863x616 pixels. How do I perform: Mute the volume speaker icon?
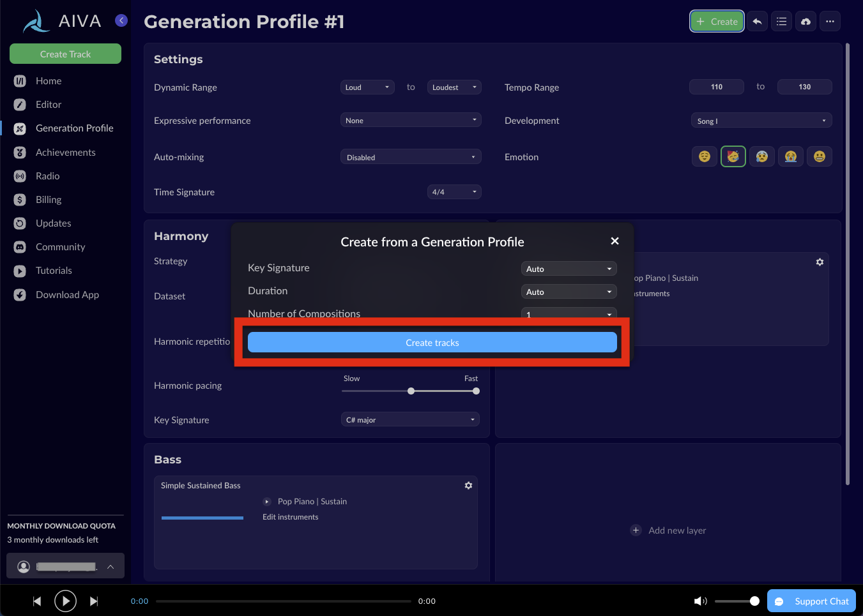coord(700,601)
